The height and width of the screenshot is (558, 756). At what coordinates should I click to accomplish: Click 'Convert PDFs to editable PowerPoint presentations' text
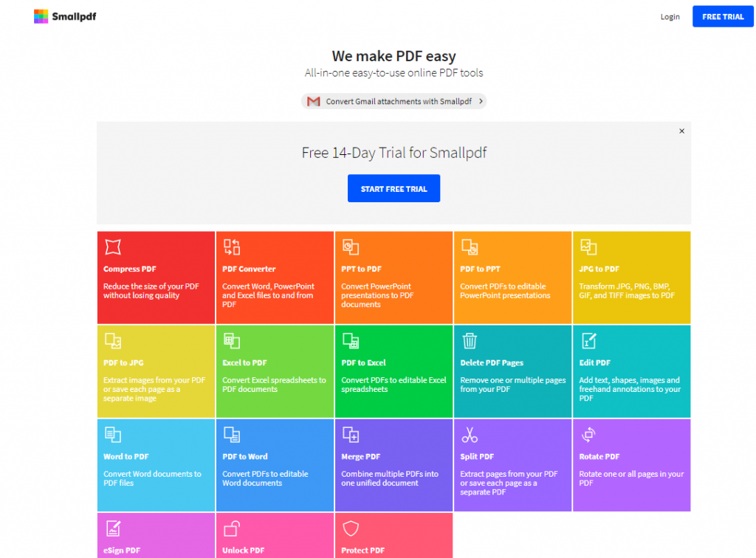(x=505, y=291)
